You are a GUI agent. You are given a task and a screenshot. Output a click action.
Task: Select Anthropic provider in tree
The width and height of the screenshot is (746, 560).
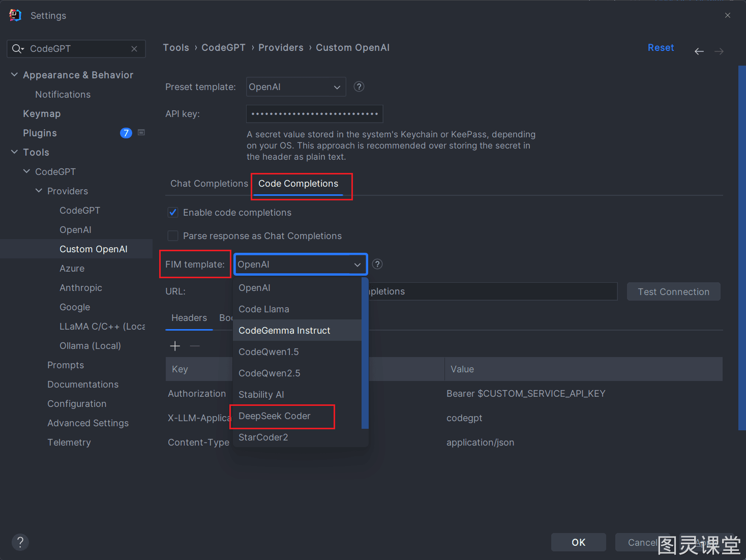point(81,287)
